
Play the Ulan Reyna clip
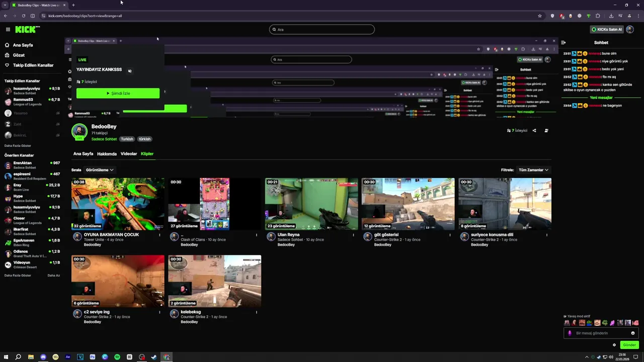[x=311, y=204]
